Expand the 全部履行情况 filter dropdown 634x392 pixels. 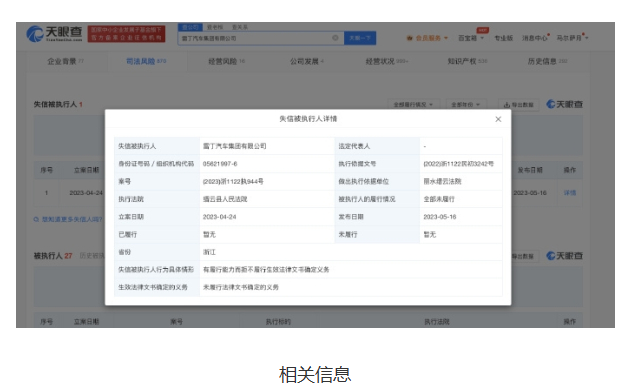tap(413, 105)
